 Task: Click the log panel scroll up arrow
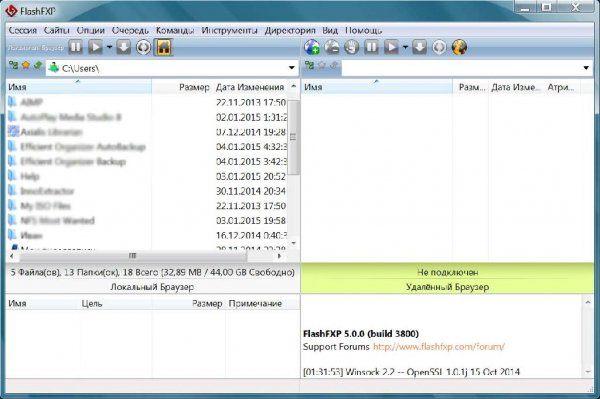coord(588,302)
